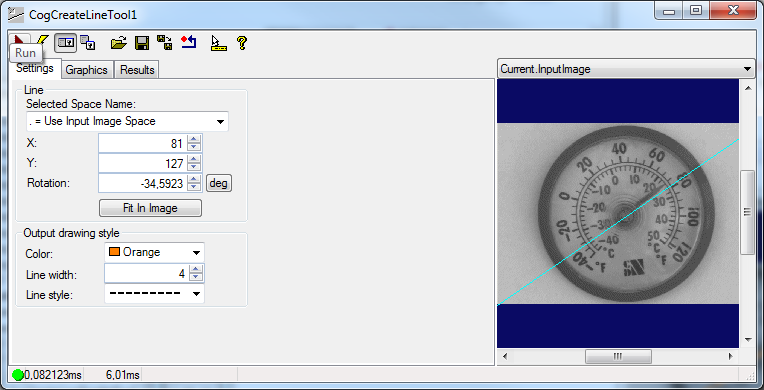Minimize the CogCreateLineTool1 window
764x390 pixels.
[x=669, y=11]
